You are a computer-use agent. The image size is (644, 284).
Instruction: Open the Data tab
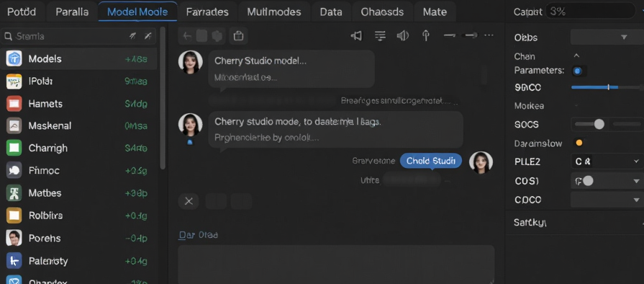(331, 12)
